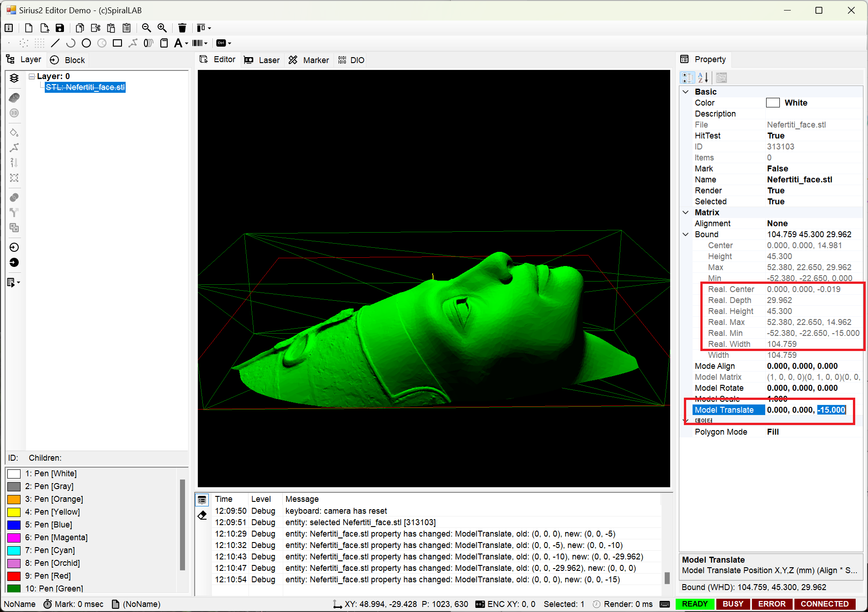Toggle Selected value True
This screenshot has height=612, width=868.
[814, 202]
